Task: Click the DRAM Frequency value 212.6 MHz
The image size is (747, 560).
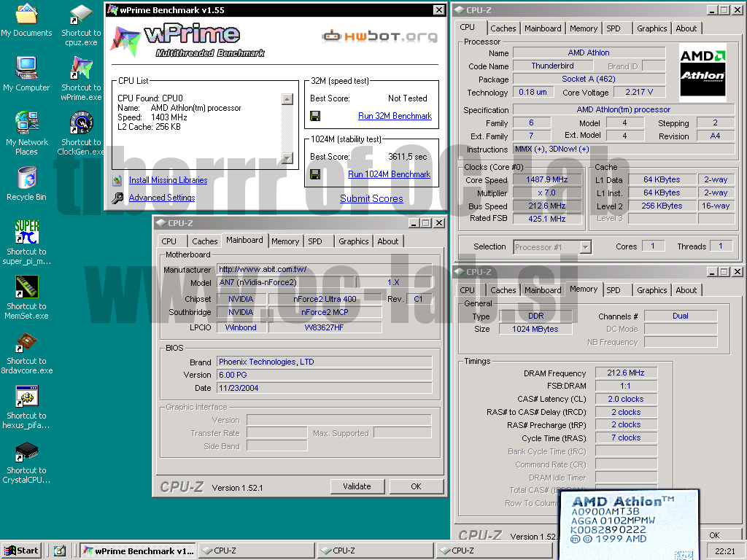Action: click(x=625, y=373)
